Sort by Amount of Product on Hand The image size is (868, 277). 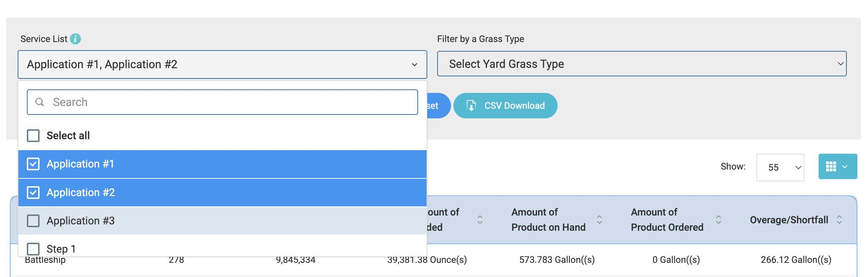pos(599,220)
